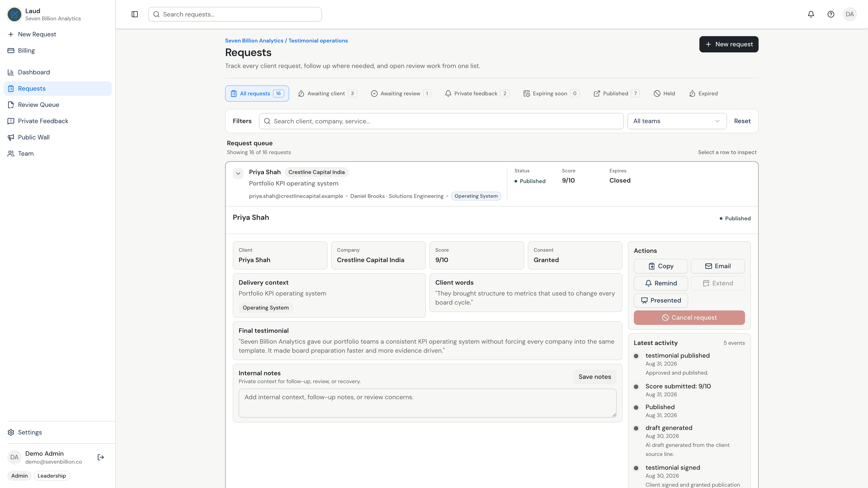
Task: Select the Awaiting client tab
Action: click(x=327, y=94)
